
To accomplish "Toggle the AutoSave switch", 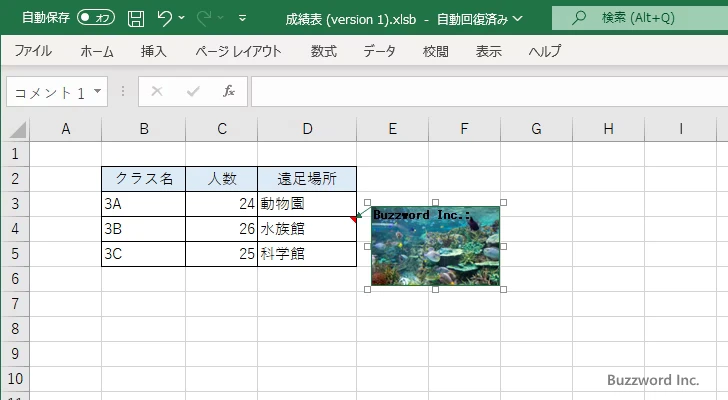I will tap(96, 18).
